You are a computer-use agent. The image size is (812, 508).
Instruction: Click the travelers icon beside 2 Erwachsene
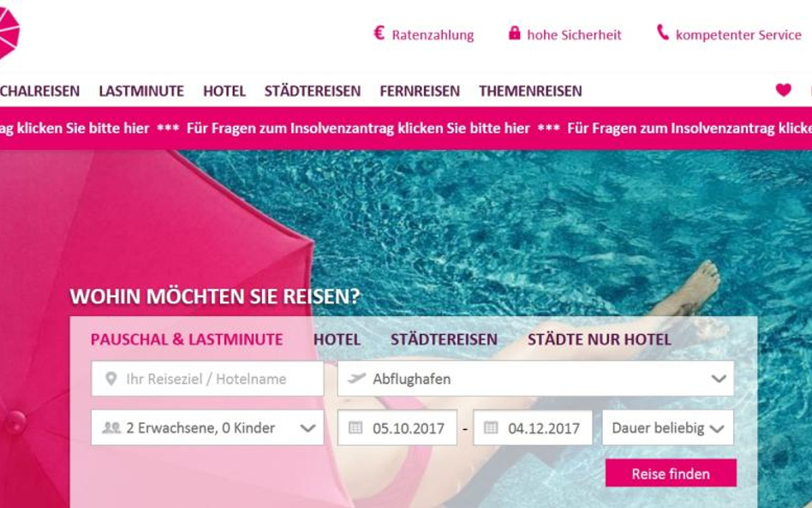pyautogui.click(x=111, y=427)
